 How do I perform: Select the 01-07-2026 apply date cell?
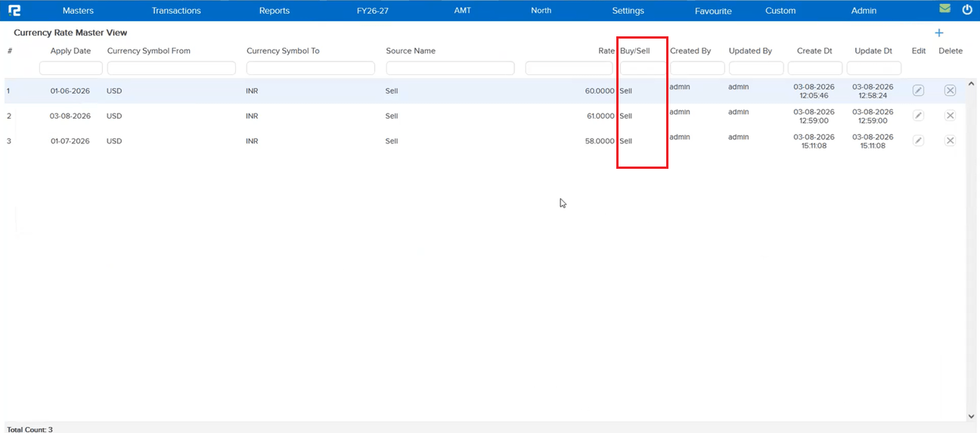[70, 141]
